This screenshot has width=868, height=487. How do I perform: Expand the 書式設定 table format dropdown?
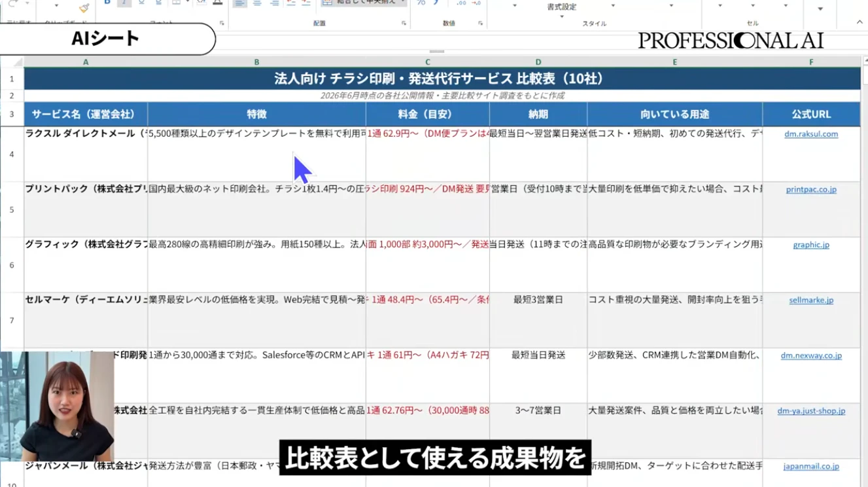[562, 16]
